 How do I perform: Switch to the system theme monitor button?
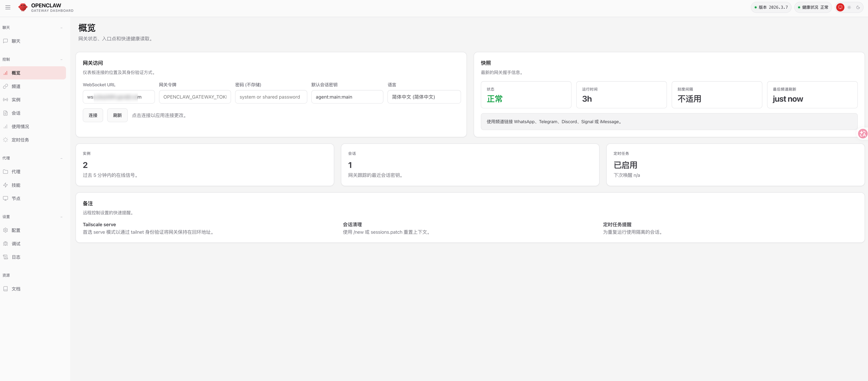tap(840, 7)
